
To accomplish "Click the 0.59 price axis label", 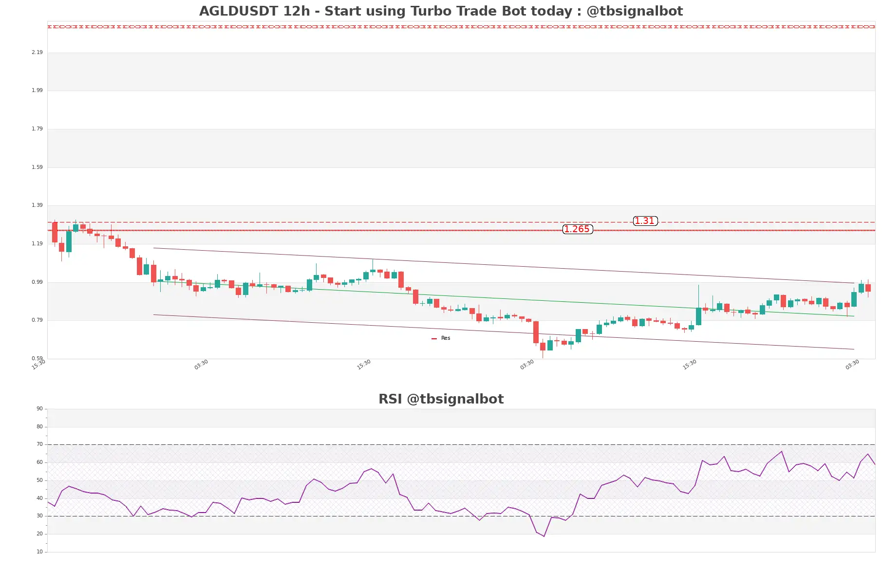I will coord(37,358).
